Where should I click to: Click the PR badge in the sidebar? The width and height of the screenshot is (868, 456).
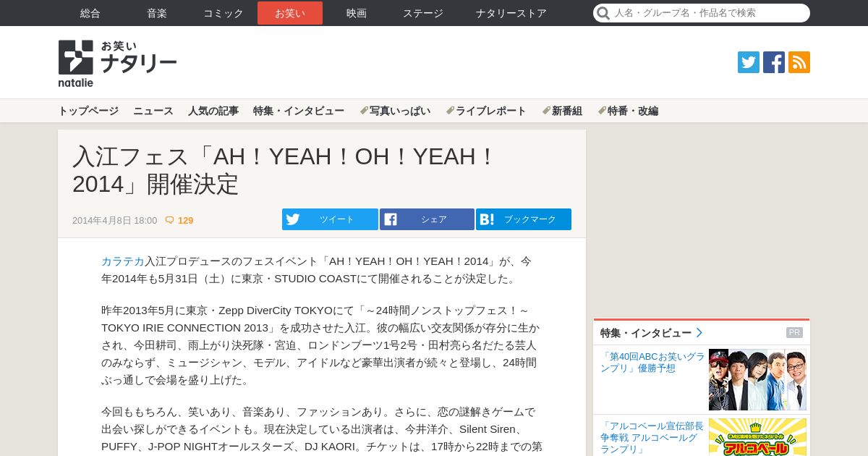pos(794,333)
